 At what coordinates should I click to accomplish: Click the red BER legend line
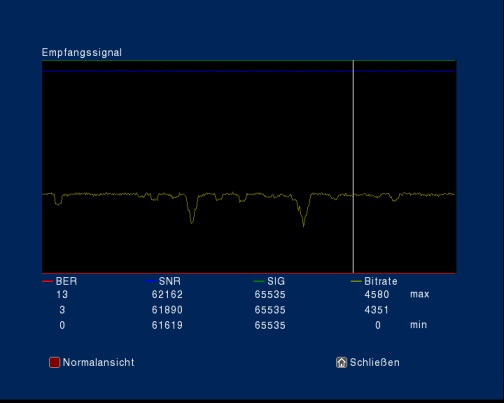click(47, 281)
